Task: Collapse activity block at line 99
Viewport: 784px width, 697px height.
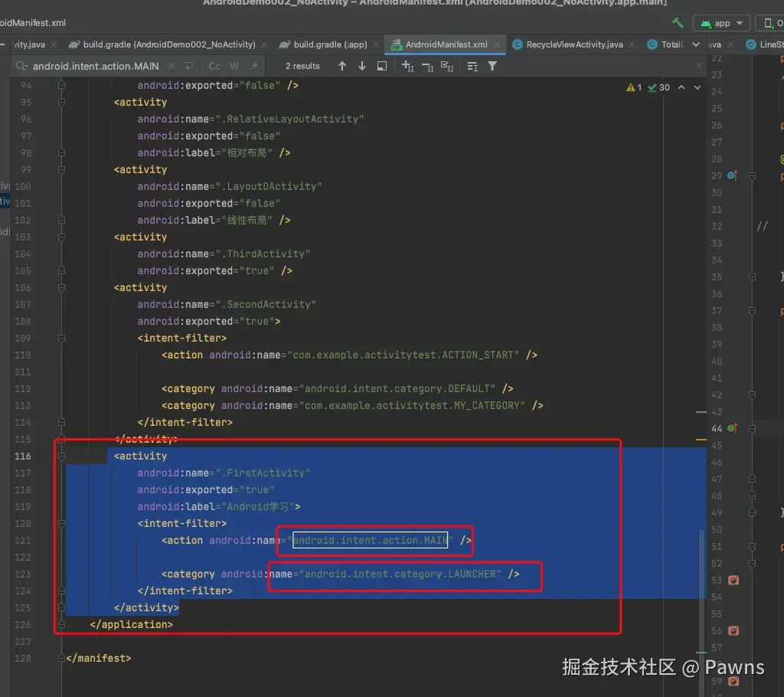Action: (61, 169)
